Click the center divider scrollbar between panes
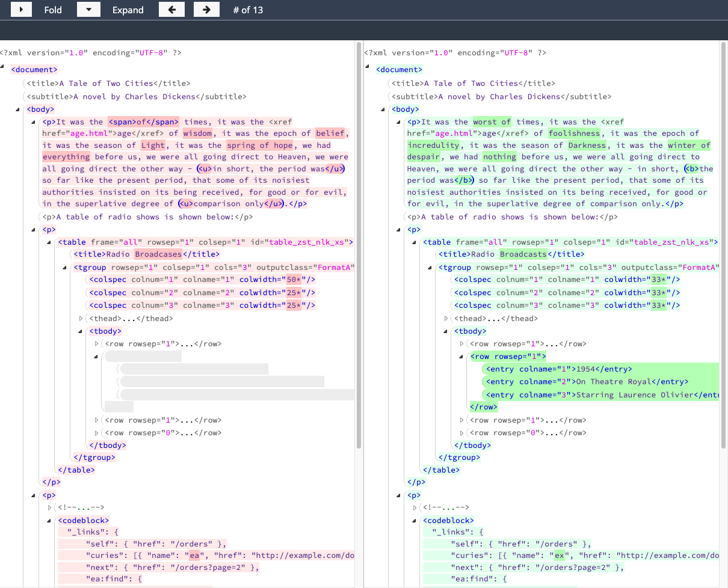Viewport: 728px width, 588px height. tap(359, 240)
